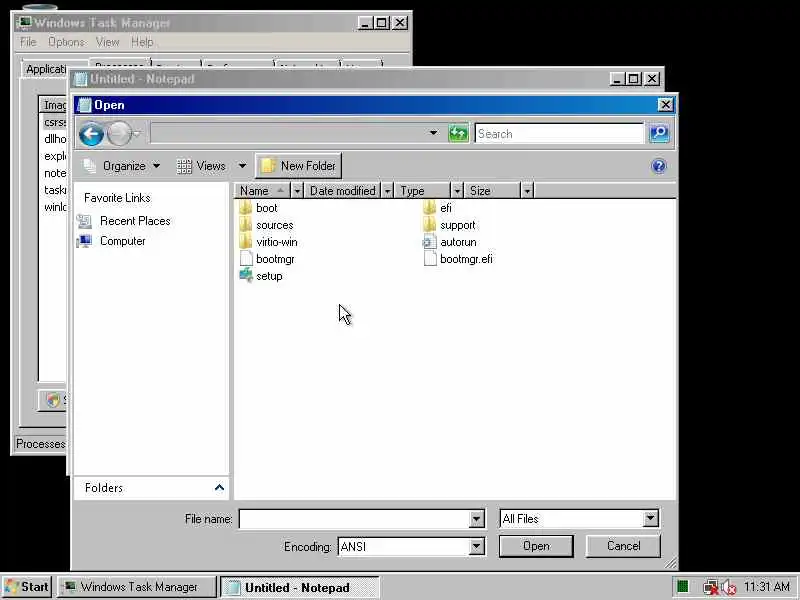
Task: Open the All Files type dropdown
Action: tap(650, 518)
